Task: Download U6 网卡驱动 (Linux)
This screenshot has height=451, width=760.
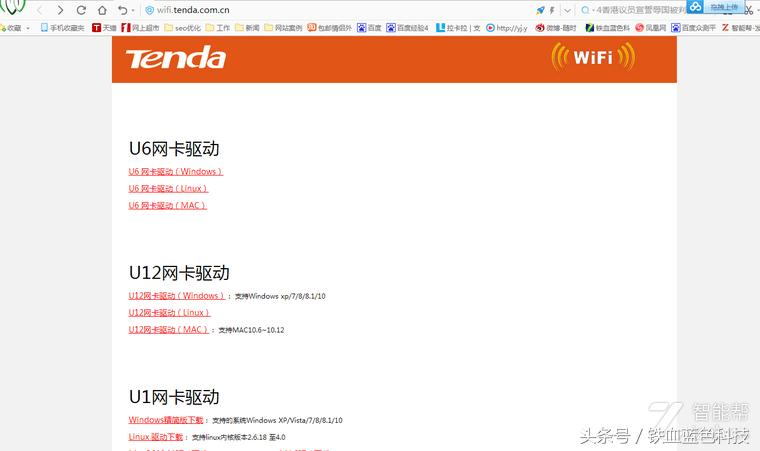Action: coord(168,189)
